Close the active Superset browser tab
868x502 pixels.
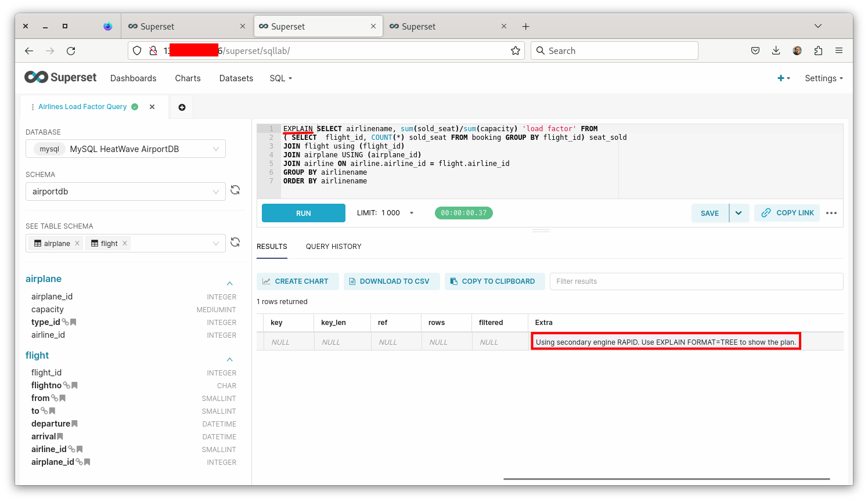click(373, 26)
